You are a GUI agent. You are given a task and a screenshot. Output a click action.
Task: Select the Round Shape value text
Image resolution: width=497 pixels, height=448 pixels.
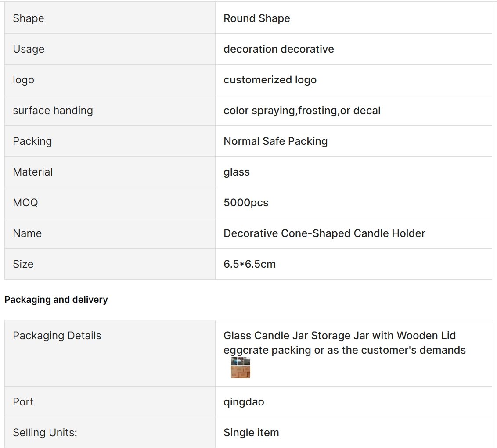coord(257,18)
